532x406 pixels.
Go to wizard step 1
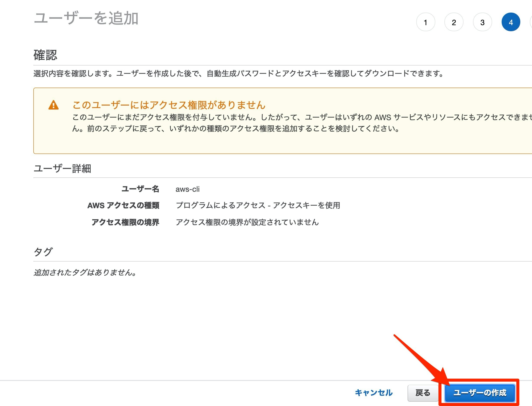[426, 22]
